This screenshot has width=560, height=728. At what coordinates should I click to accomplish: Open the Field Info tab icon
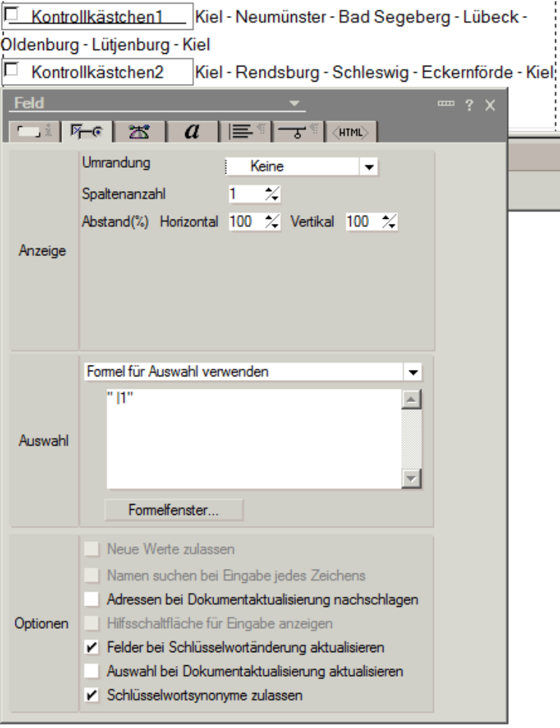click(x=34, y=132)
